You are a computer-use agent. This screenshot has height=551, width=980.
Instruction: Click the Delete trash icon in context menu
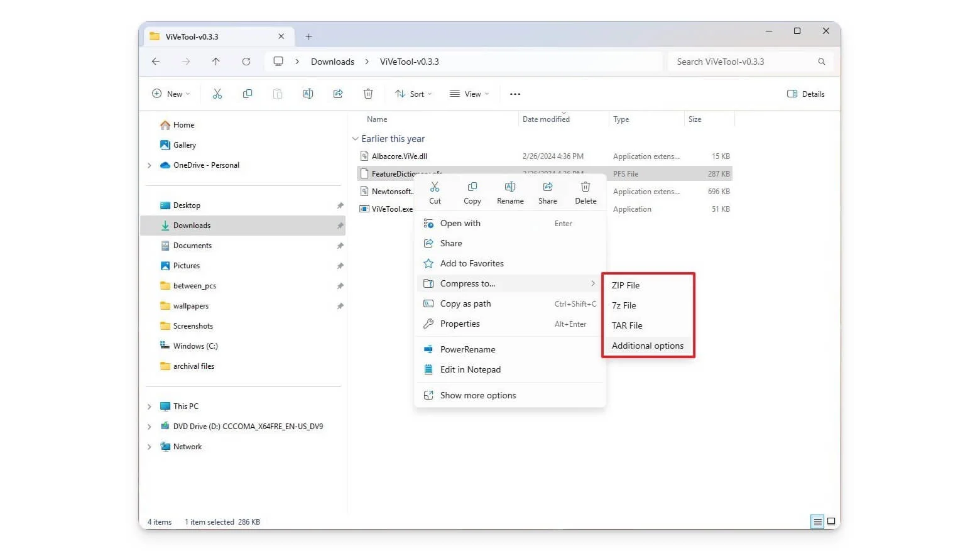[585, 188]
